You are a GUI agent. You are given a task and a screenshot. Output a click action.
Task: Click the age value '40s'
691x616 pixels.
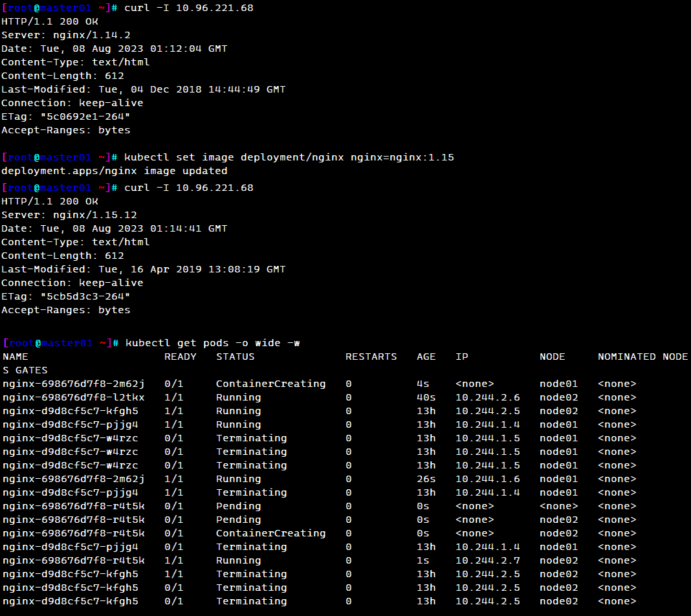426,397
